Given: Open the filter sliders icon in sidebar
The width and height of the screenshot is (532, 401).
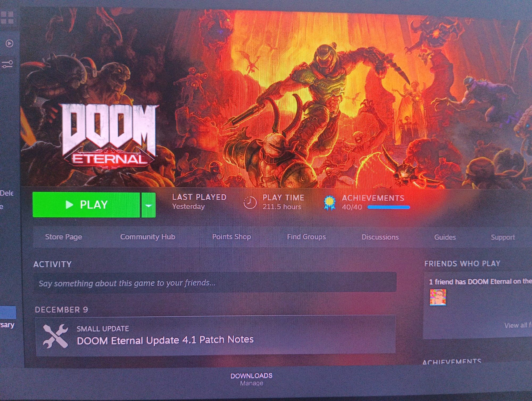Looking at the screenshot, I should click(x=7, y=64).
